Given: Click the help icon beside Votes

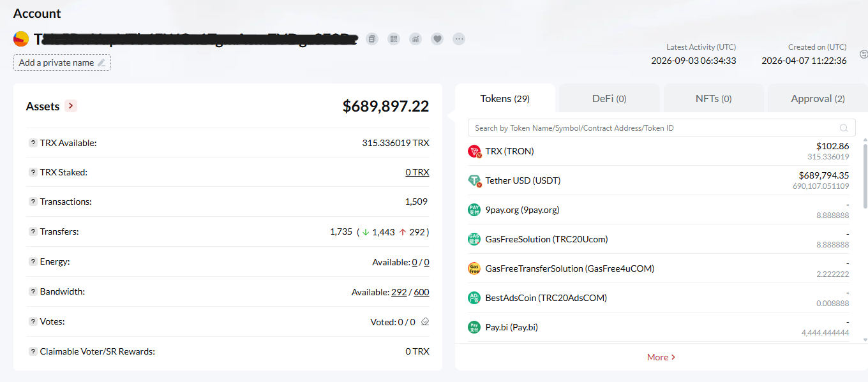Looking at the screenshot, I should tap(33, 321).
